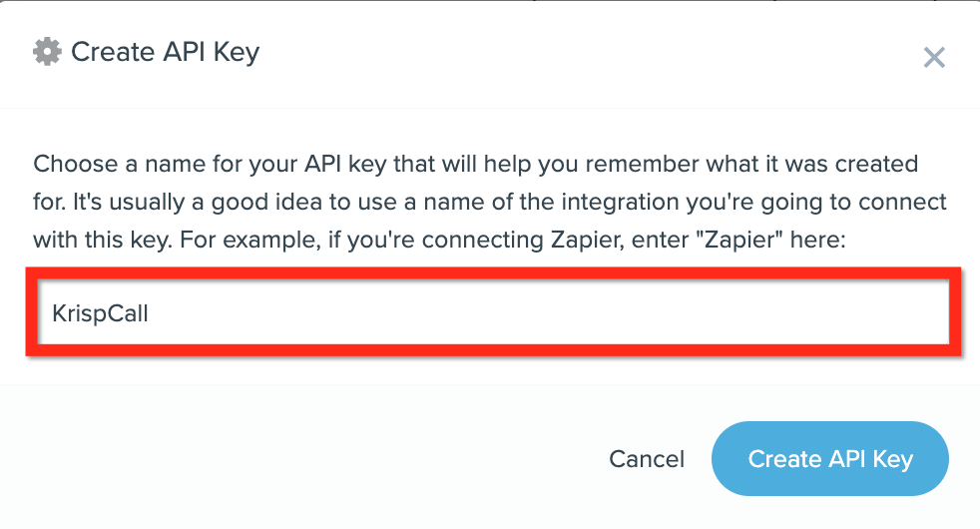Click the Create API Key heading text

tap(165, 52)
